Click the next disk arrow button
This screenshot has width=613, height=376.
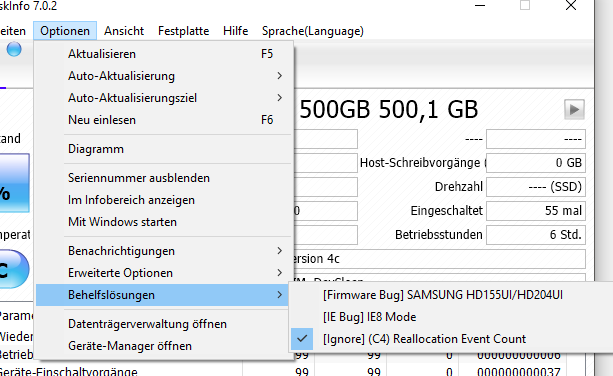(574, 109)
